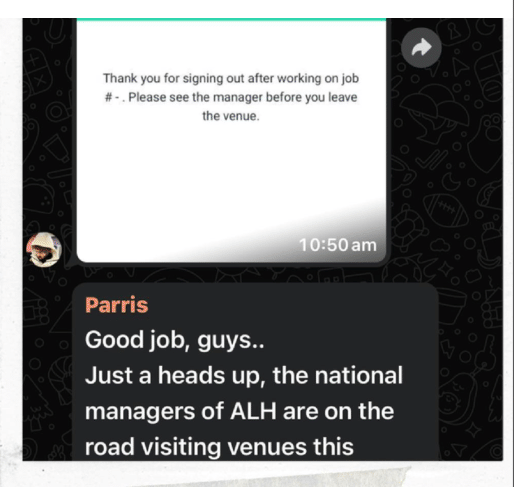Click the calculator doodle in wallpaper corner
514x487 pixels.
(37, 73)
